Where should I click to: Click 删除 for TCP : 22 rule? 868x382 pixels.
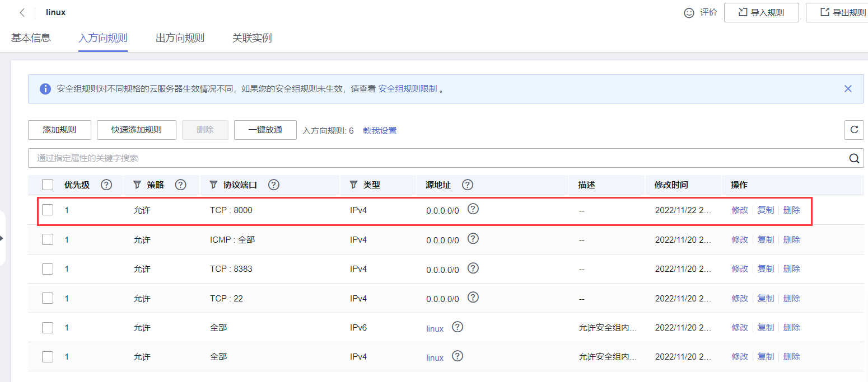[x=792, y=298]
